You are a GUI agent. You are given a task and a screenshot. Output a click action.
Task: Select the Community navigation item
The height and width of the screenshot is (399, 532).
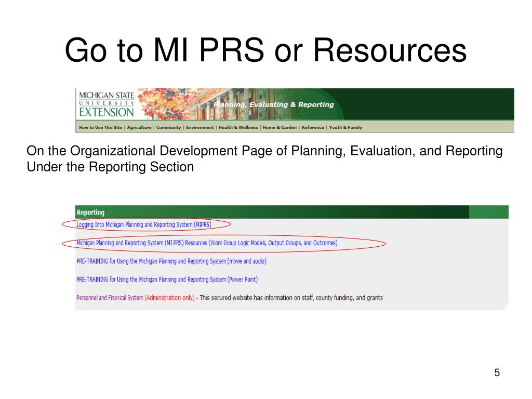pos(169,128)
